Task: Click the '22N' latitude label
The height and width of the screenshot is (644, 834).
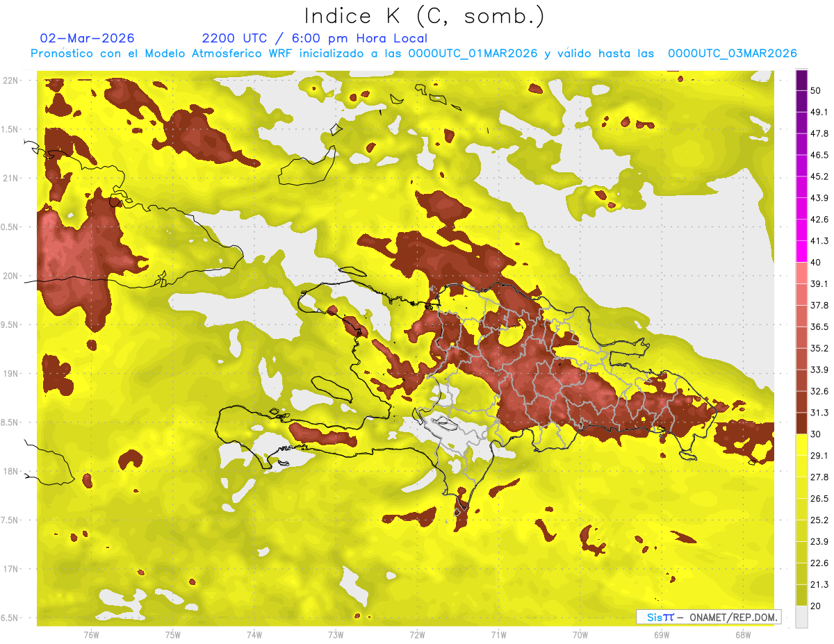Action: [11, 81]
